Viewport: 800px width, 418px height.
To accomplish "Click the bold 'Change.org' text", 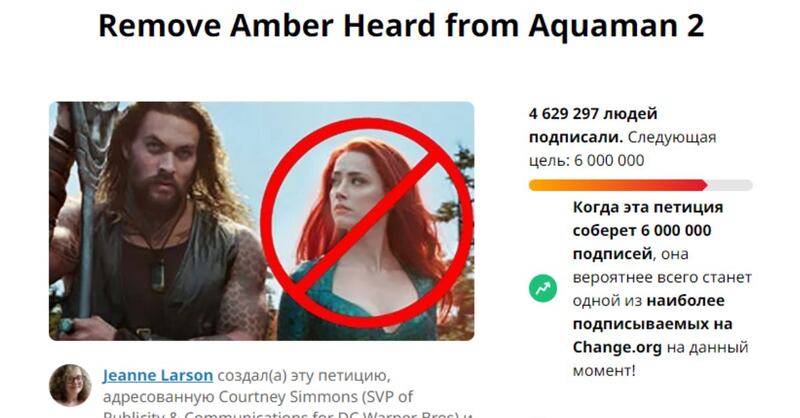I will click(x=617, y=348).
